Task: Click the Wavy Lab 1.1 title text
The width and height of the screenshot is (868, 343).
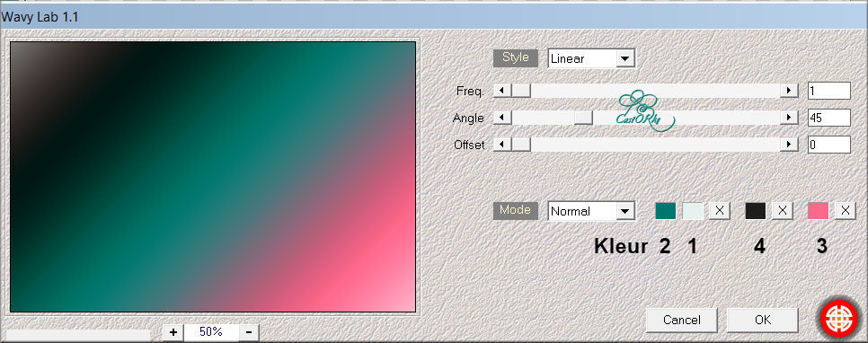Action: [40, 17]
